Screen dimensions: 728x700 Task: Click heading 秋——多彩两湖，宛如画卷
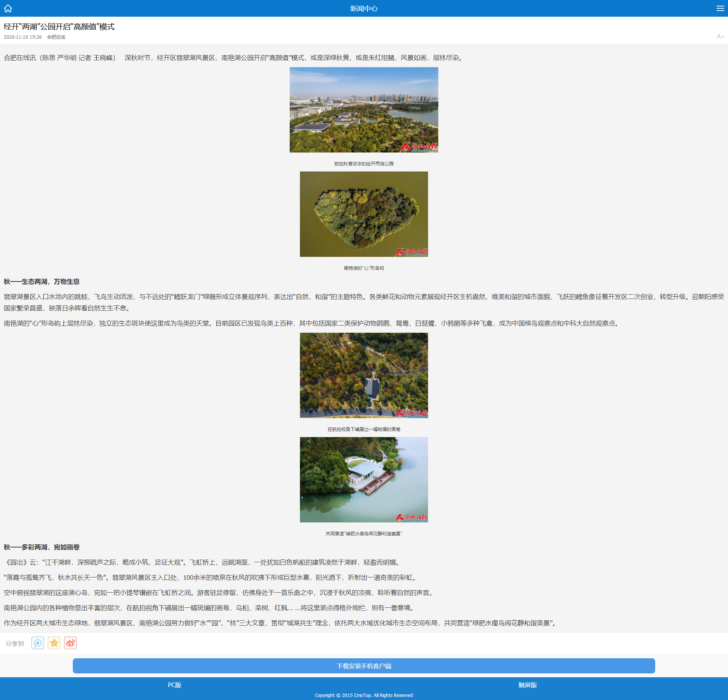point(42,547)
